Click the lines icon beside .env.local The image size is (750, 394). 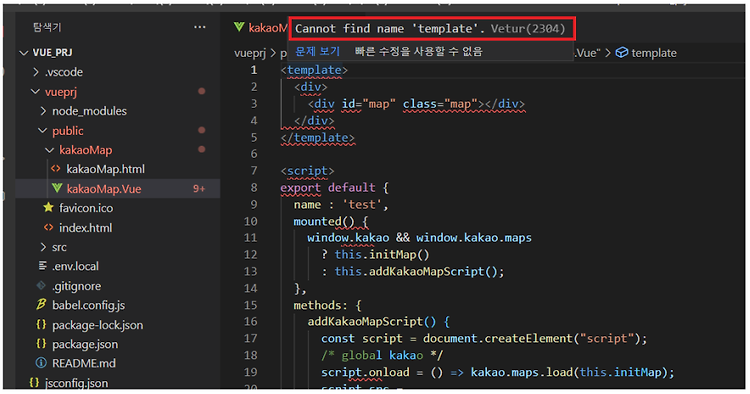[x=43, y=266]
